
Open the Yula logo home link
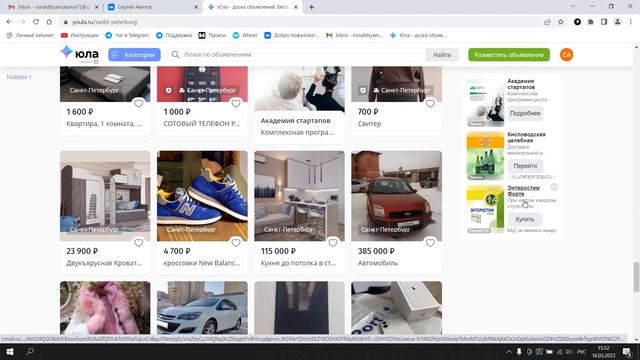[x=79, y=54]
